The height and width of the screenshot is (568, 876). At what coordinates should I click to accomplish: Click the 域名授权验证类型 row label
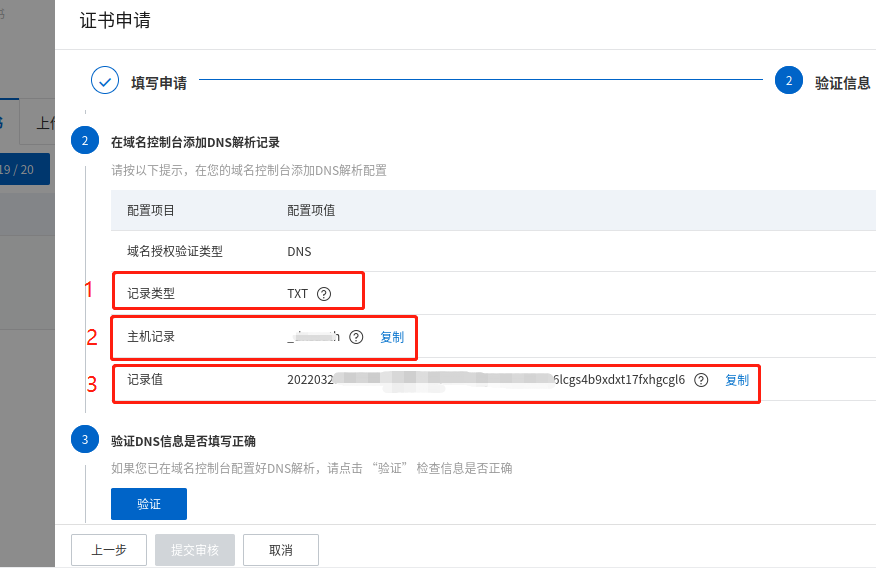175,252
